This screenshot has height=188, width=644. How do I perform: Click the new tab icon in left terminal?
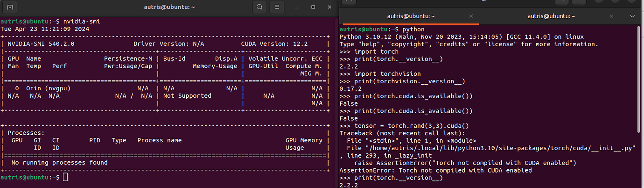(10, 7)
